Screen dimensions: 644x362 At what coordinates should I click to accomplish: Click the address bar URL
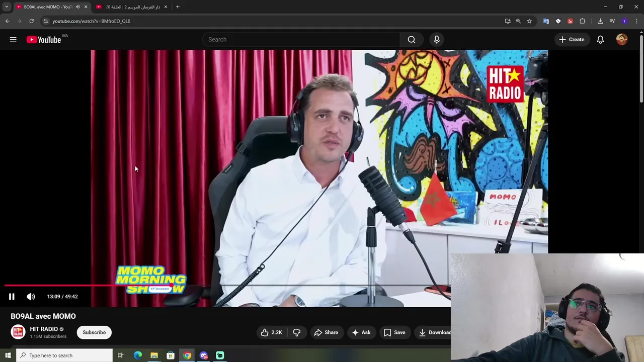pyautogui.click(x=91, y=21)
